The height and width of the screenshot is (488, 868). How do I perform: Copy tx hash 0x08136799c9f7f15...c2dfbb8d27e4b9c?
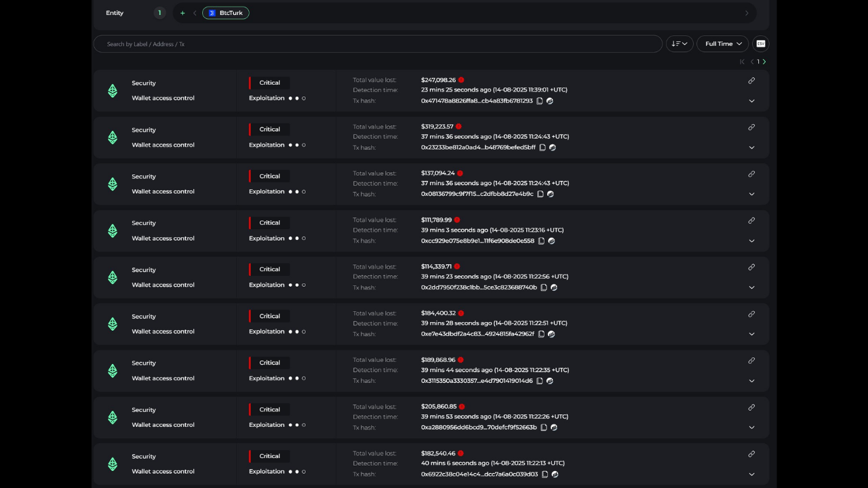[x=540, y=195]
